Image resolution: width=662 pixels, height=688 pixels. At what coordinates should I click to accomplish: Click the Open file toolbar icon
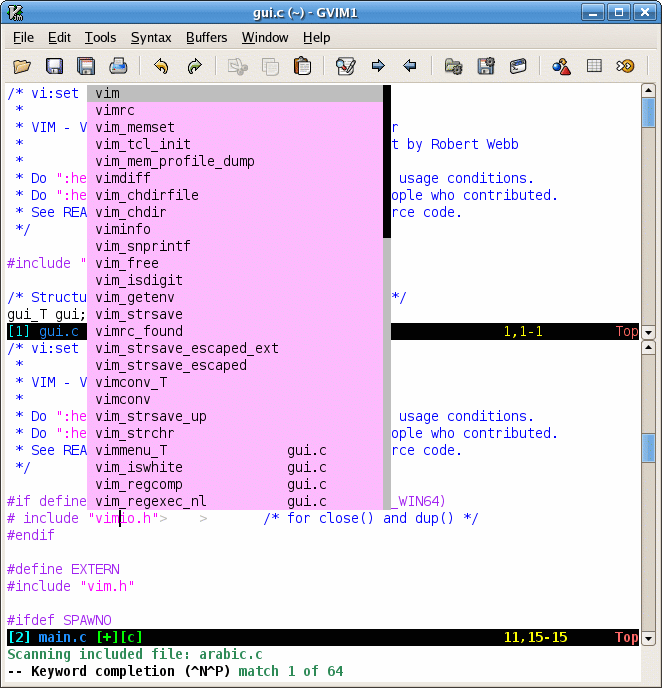tap(22, 67)
